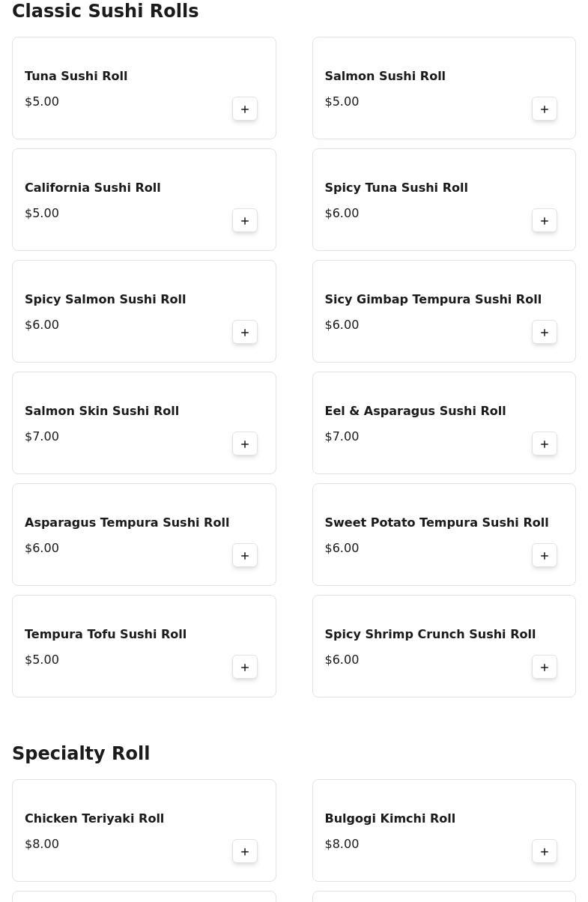Open the Tuna Sushi Roll item title
Viewport: 588px width, 902px height.
pyautogui.click(x=76, y=76)
